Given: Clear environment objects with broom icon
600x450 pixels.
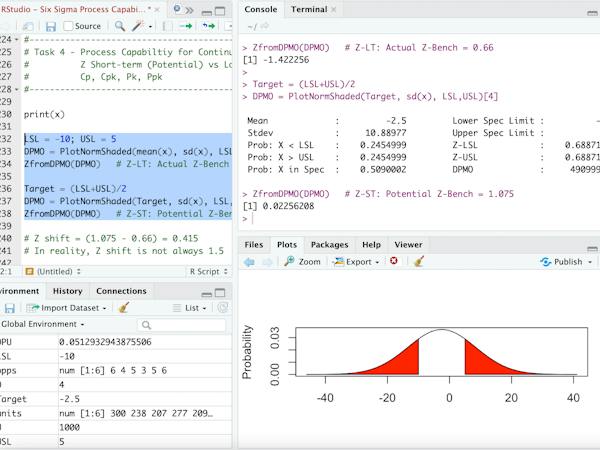Looking at the screenshot, I should (124, 308).
